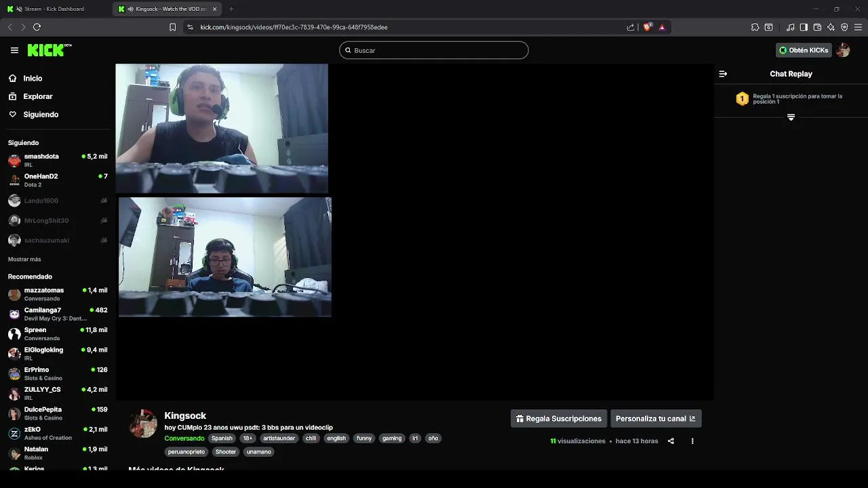Open Lando1606 offline channel
The image size is (868, 488).
[58, 201]
